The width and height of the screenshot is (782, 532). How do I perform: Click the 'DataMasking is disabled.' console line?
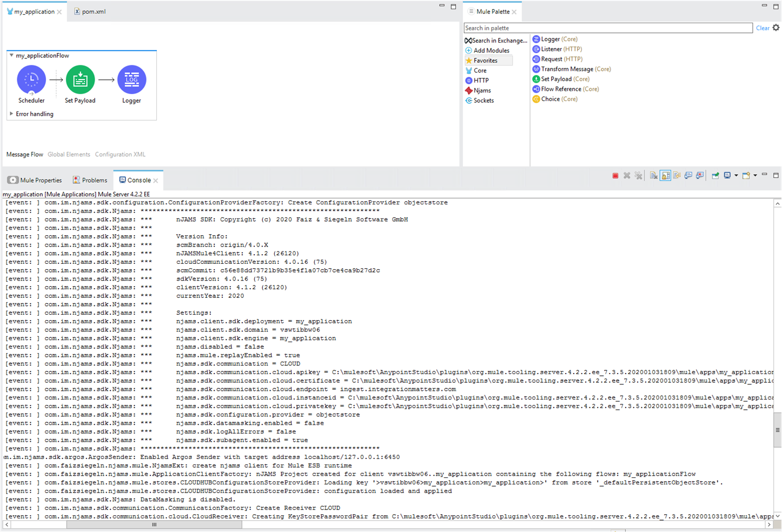click(x=188, y=500)
